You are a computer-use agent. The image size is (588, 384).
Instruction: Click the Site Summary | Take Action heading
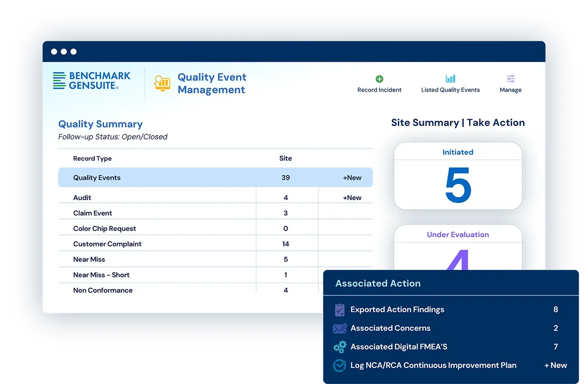pyautogui.click(x=458, y=122)
